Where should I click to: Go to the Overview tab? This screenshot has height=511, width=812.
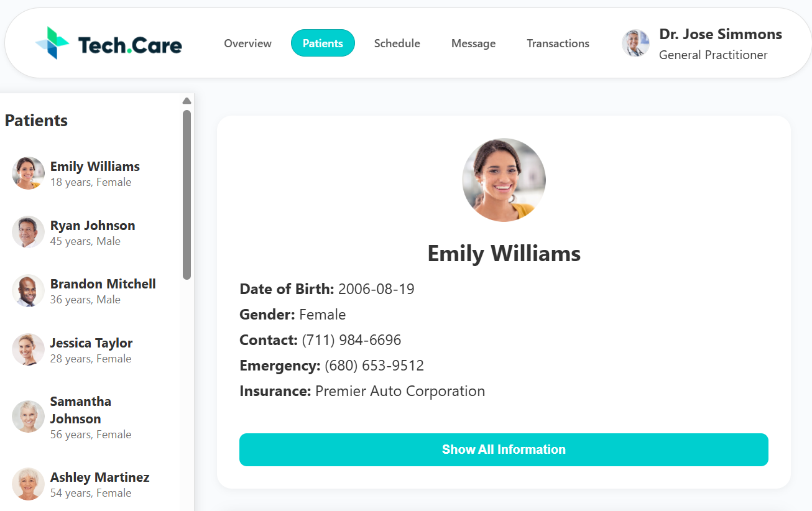[x=247, y=44]
